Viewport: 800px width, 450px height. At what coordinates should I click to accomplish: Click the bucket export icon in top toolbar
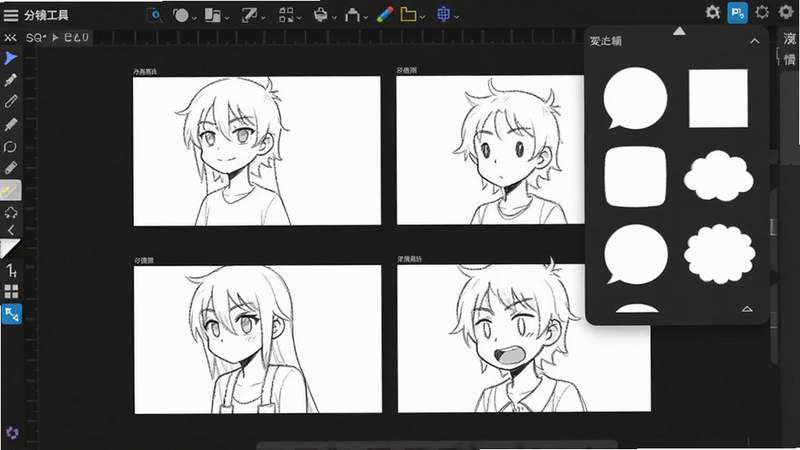coord(352,15)
